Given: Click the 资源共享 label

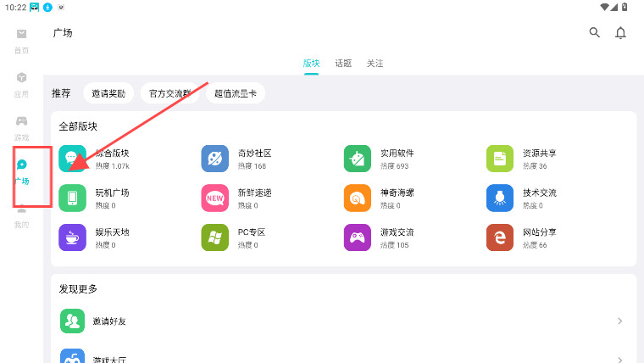Looking at the screenshot, I should (x=540, y=154).
